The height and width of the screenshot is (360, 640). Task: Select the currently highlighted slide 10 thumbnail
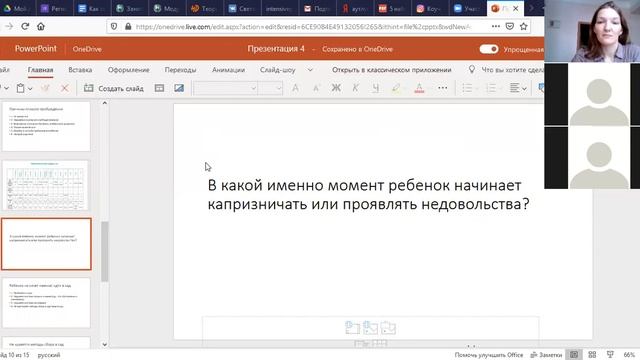pos(46,244)
